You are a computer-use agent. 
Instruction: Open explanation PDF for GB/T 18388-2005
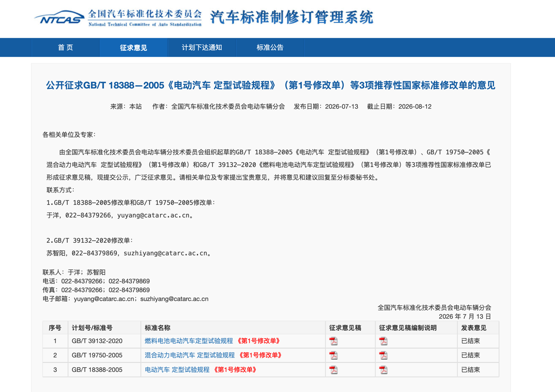pyautogui.click(x=384, y=370)
